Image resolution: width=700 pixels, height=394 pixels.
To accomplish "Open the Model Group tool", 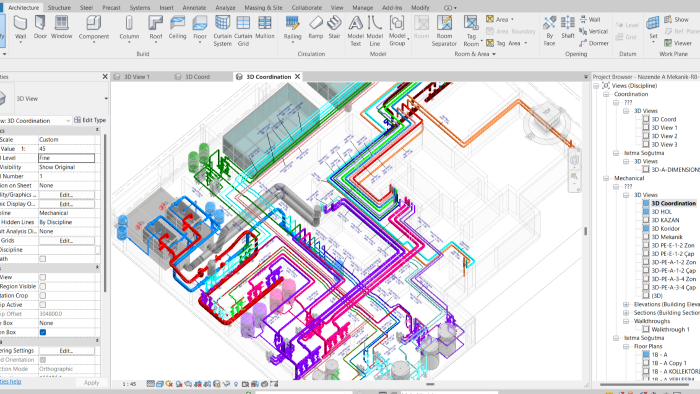I will (x=397, y=30).
